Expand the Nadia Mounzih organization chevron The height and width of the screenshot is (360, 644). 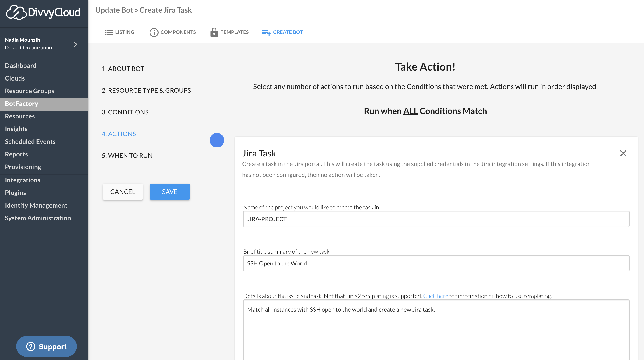(75, 44)
